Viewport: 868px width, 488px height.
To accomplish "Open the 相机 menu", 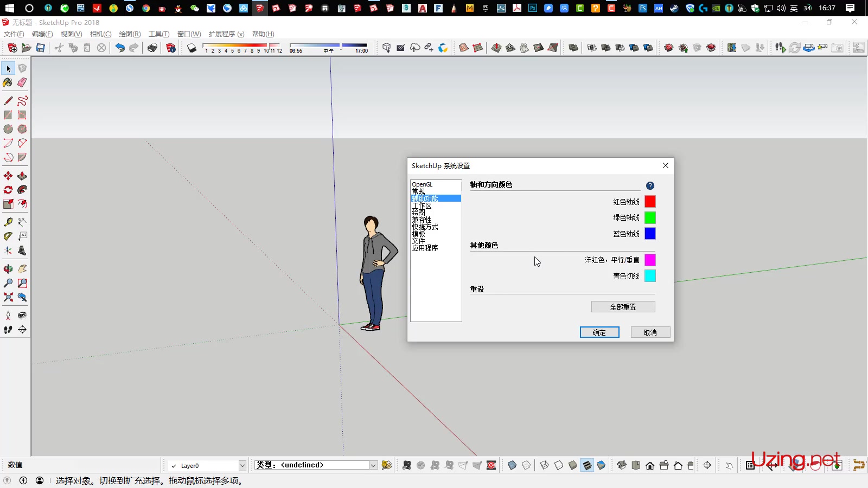I will [100, 34].
